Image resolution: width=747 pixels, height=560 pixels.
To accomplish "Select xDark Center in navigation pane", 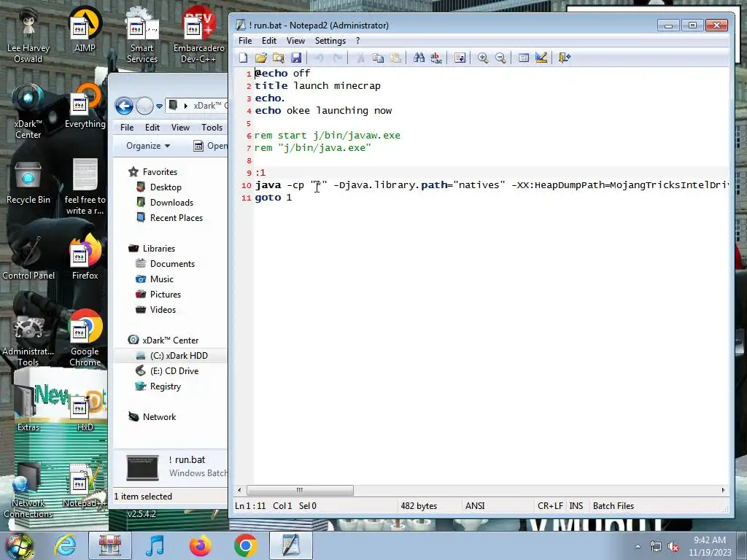I will tap(170, 340).
